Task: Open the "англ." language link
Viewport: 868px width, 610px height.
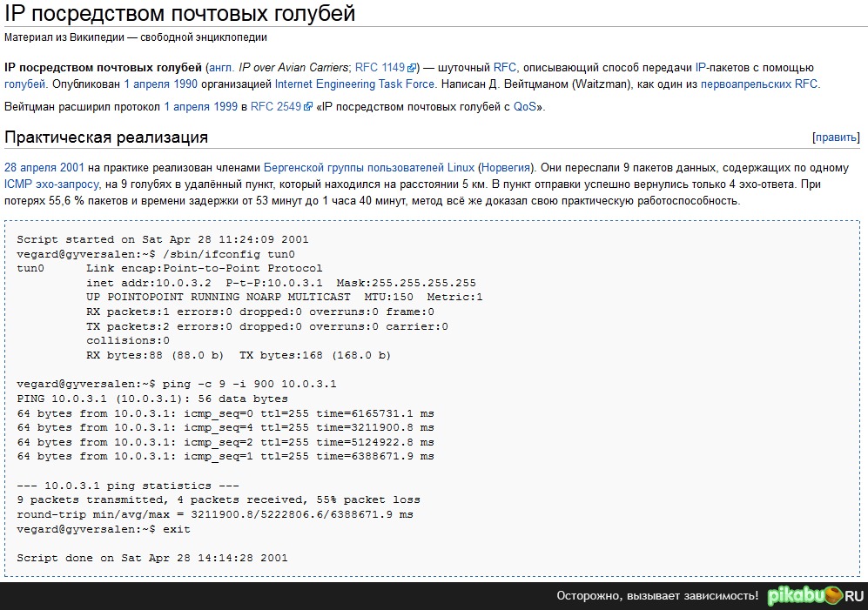Action: pos(222,67)
